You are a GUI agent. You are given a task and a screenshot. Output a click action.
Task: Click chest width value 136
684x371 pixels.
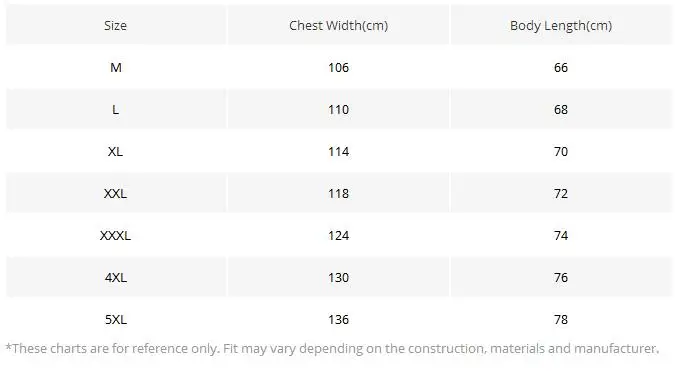click(339, 319)
